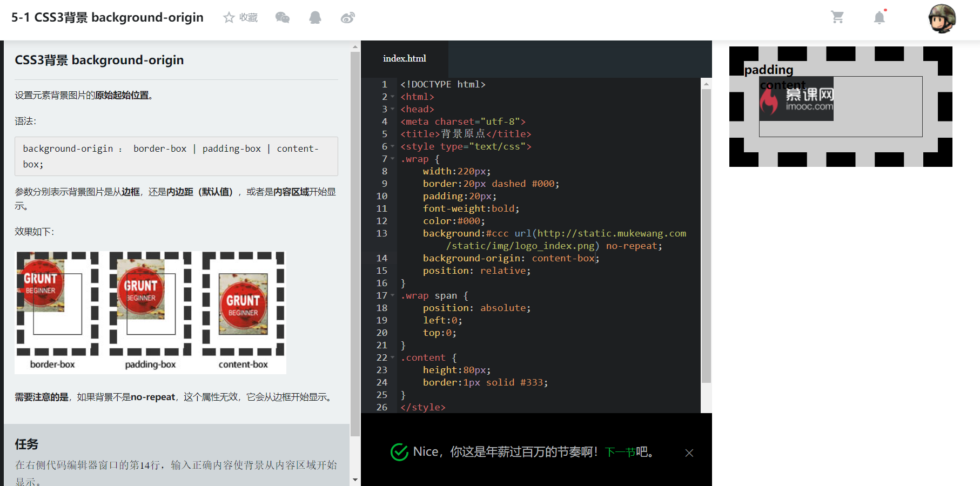Open account options via the helmet avatar
This screenshot has height=486, width=980.
(942, 19)
